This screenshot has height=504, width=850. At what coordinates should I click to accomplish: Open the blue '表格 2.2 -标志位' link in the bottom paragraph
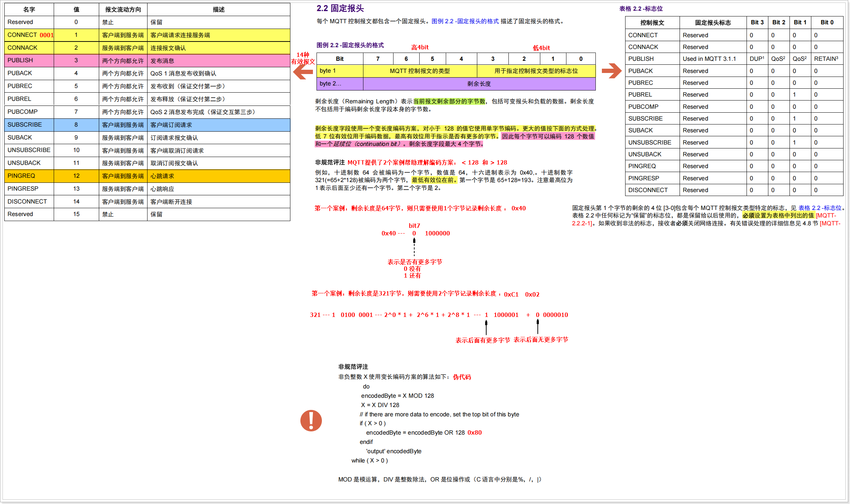820,208
